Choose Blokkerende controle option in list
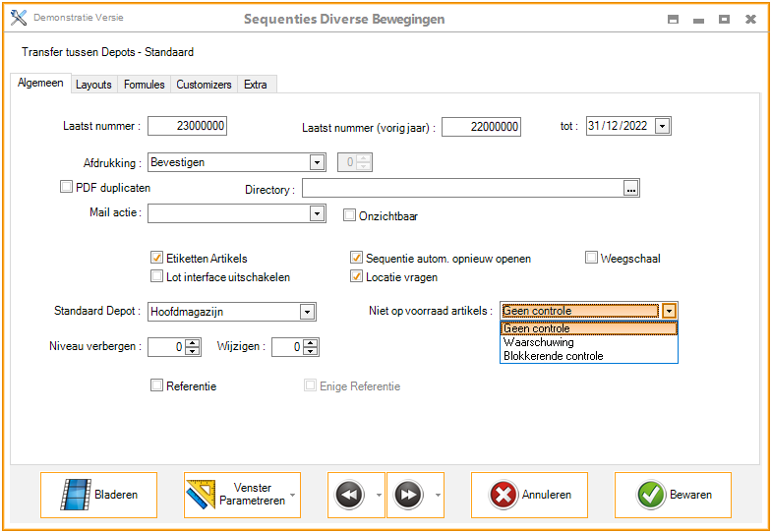Image resolution: width=771 pixels, height=532 pixels. pyautogui.click(x=553, y=356)
